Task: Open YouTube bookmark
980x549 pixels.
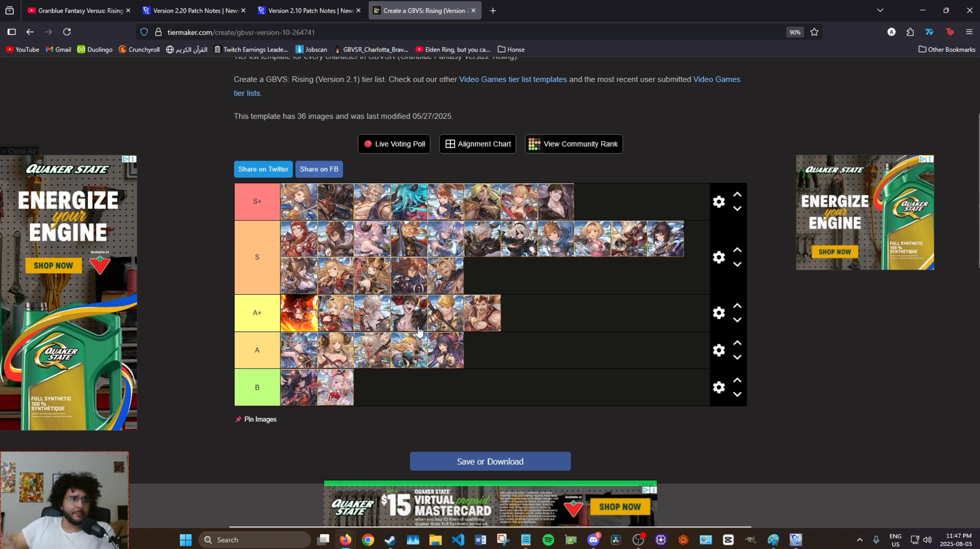Action: [23, 49]
